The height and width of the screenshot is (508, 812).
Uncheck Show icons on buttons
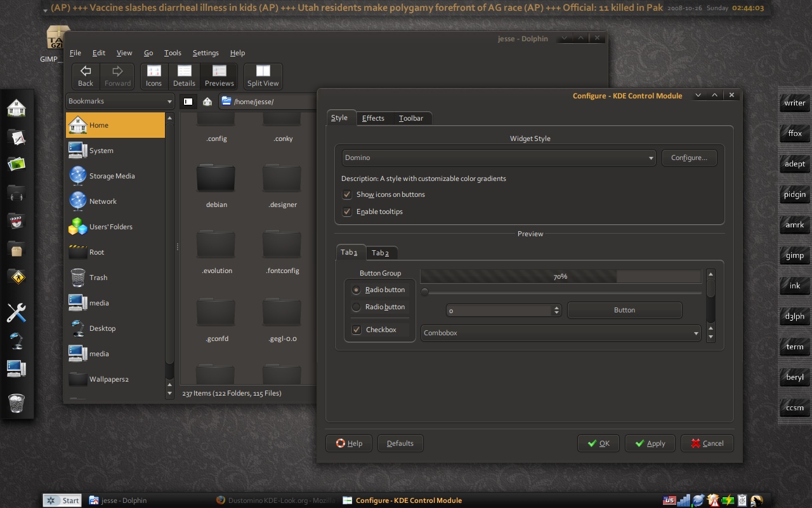347,194
